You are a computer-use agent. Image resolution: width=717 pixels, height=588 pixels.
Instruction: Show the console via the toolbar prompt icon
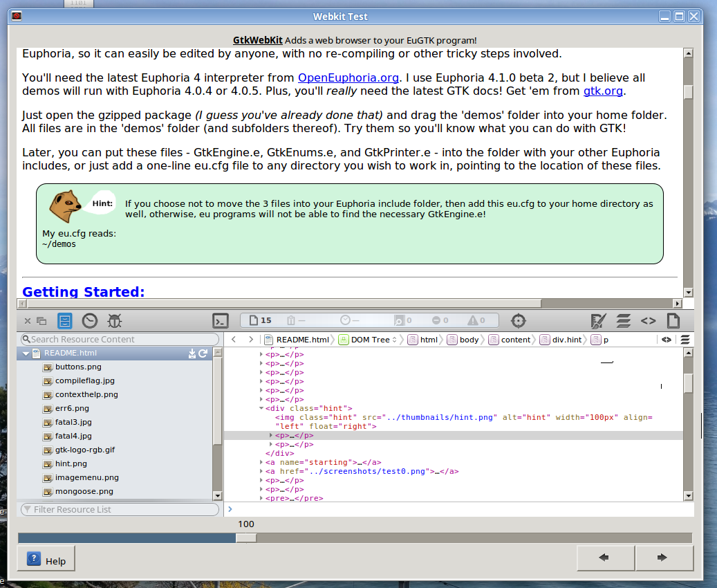pos(220,320)
